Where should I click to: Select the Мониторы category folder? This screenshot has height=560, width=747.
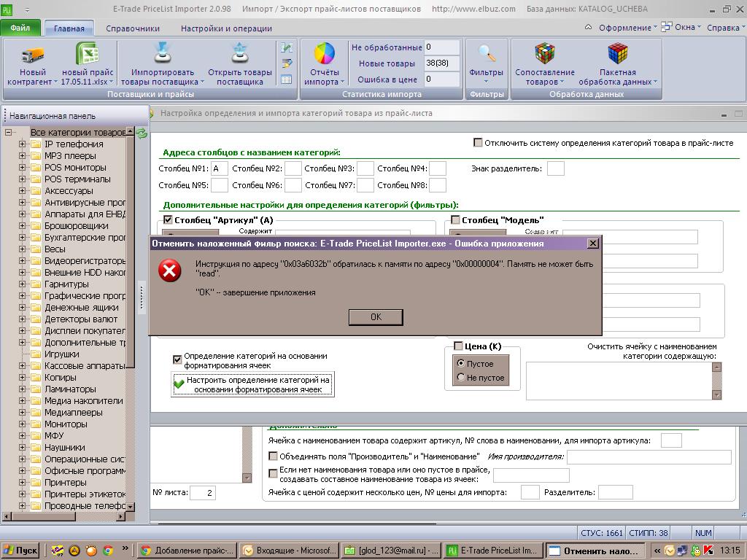(66, 424)
